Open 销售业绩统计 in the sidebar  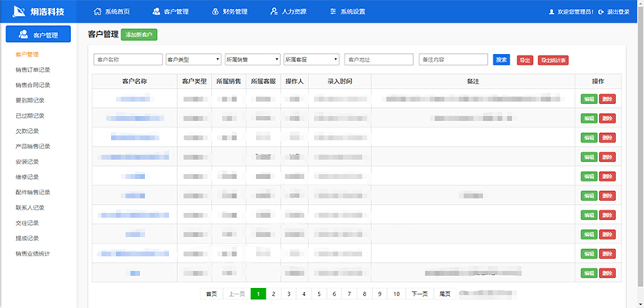33,254
